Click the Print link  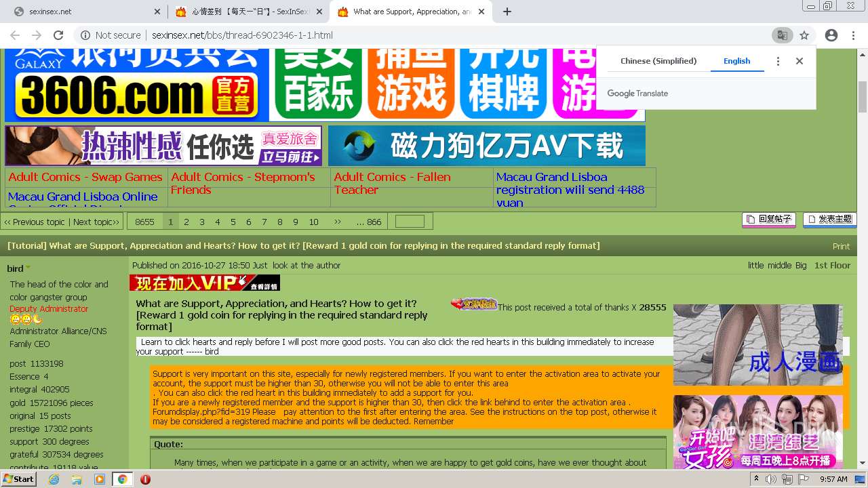tap(841, 246)
